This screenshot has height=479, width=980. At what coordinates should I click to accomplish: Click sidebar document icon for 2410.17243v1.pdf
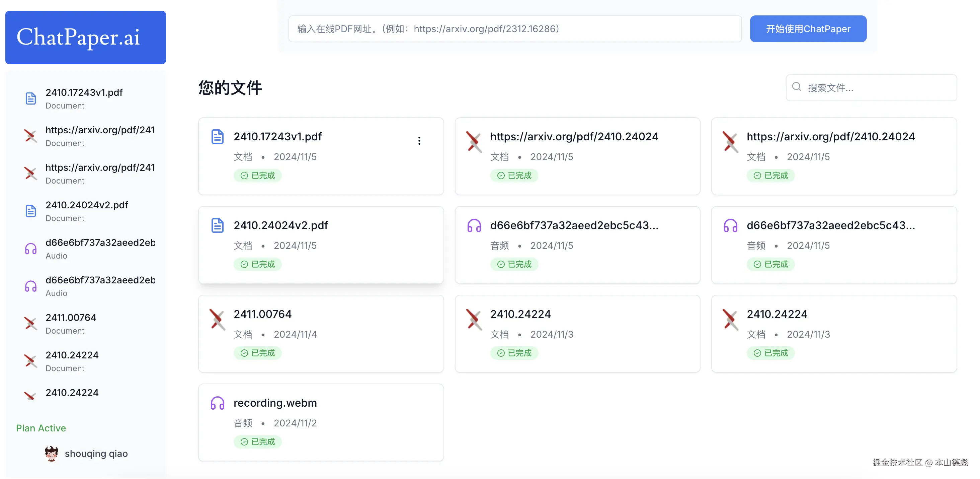point(31,98)
